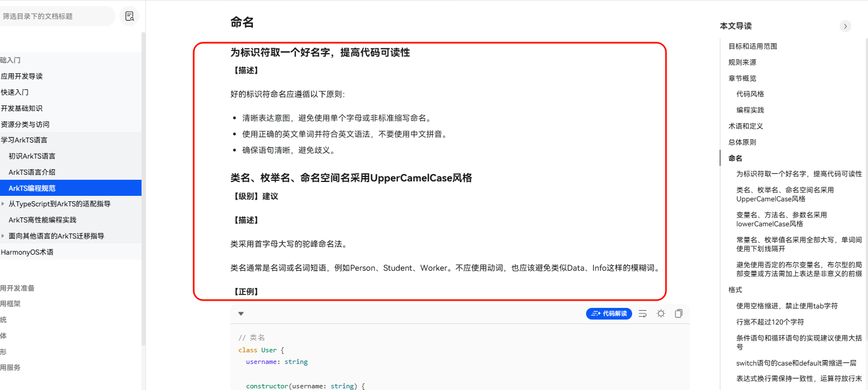Select ArkTS高性能编程实践 in sidebar
Viewport: 868px width, 390px height.
pyautogui.click(x=42, y=220)
